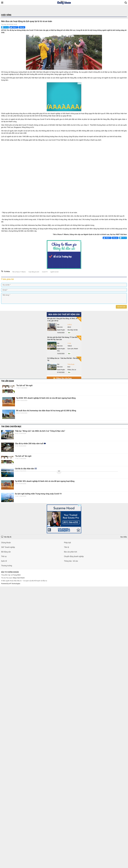Click Powered by ePi Technologies link

click(x=11, y=584)
